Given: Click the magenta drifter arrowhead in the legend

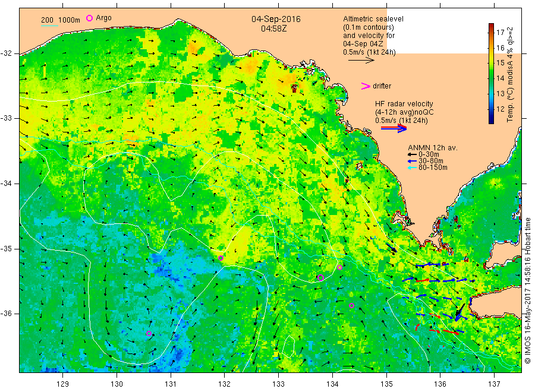Looking at the screenshot, I should (x=366, y=86).
